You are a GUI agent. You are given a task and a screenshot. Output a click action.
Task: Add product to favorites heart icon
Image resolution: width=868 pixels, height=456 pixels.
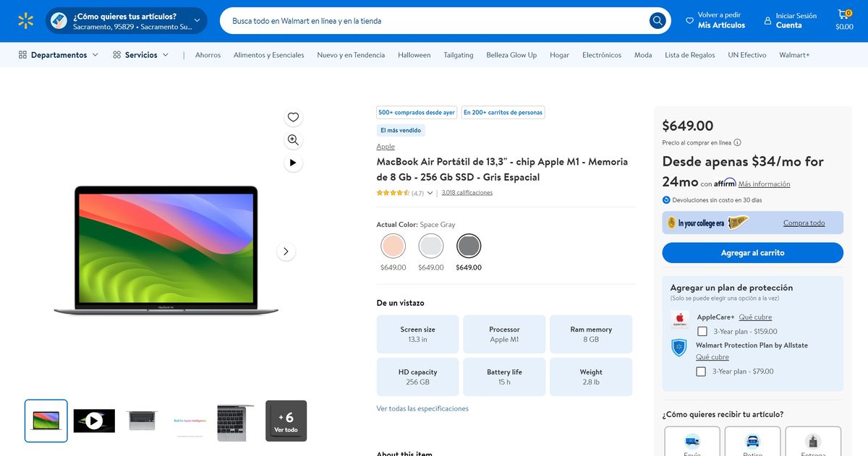(293, 117)
